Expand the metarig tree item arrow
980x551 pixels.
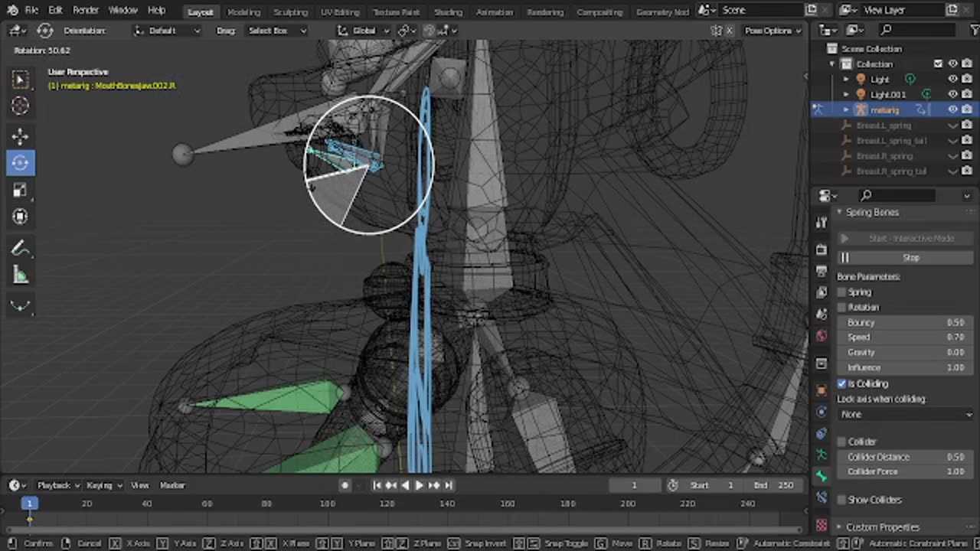pyautogui.click(x=846, y=110)
